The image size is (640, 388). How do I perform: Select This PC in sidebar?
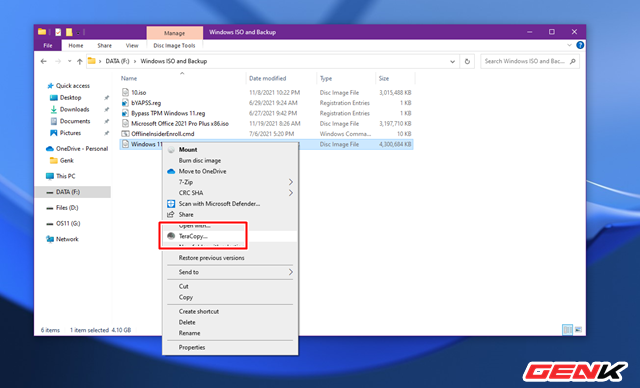click(65, 176)
